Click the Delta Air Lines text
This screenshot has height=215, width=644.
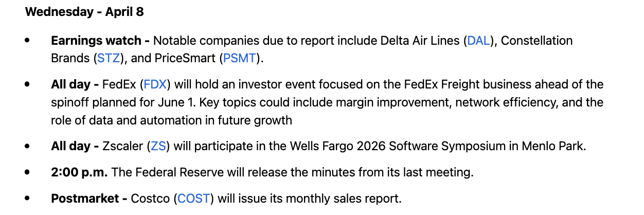point(420,41)
